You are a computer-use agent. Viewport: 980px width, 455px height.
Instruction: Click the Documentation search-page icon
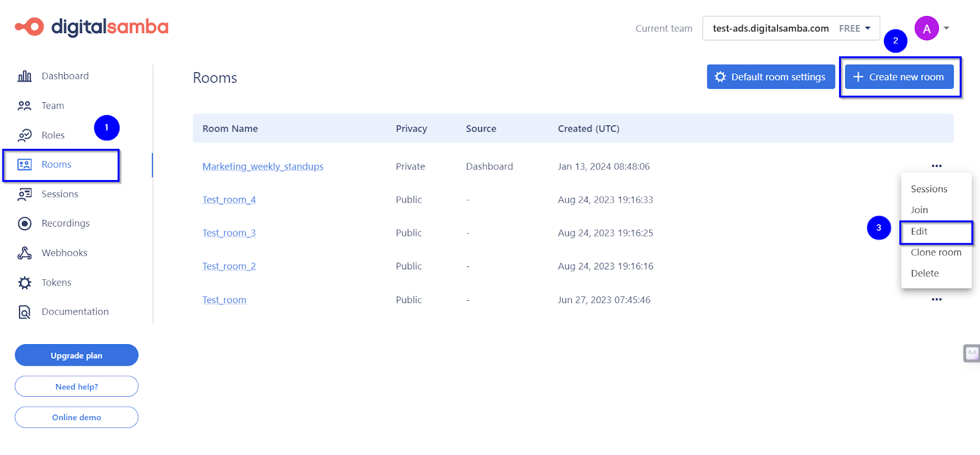coord(24,312)
